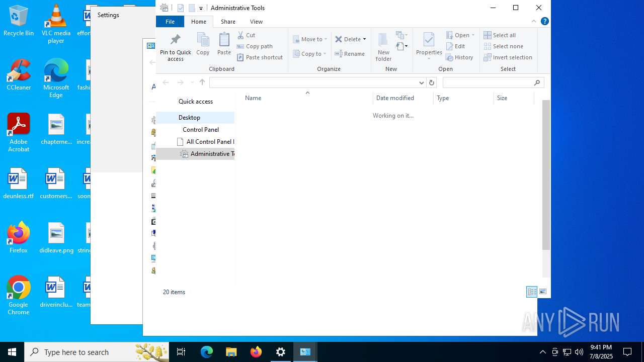Pin to Quick access in ribbon
644x362 pixels.
pos(176,47)
